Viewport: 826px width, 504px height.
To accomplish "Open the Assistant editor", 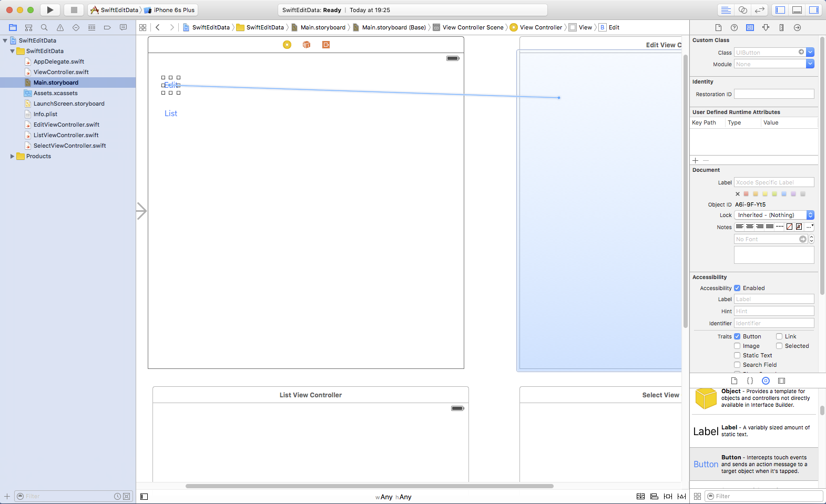I will (742, 10).
